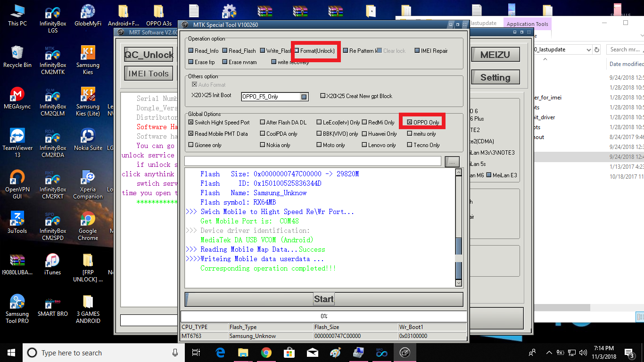This screenshot has height=362, width=644.
Task: Open GlobeMyFi desktop shortcut
Action: (88, 15)
